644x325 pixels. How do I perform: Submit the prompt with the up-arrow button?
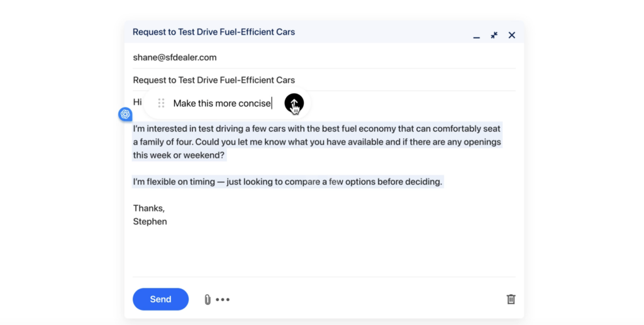294,103
